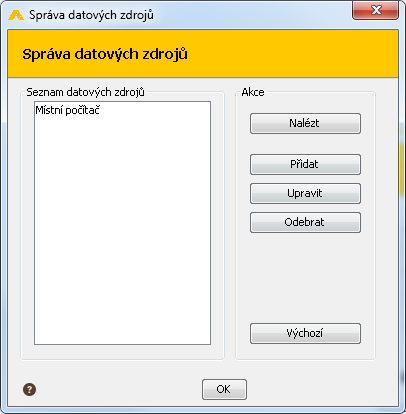Click the application logo in title bar
The width and height of the screenshot is (406, 414).
16,15
